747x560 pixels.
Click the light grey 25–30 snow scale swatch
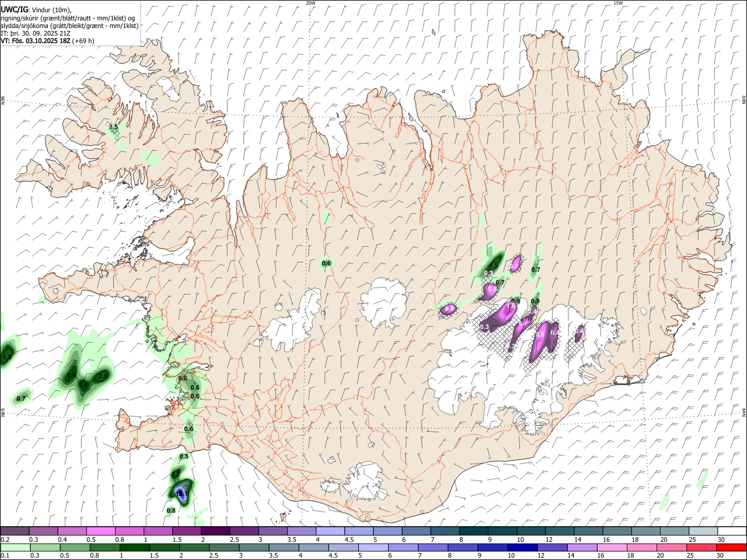tap(703, 531)
